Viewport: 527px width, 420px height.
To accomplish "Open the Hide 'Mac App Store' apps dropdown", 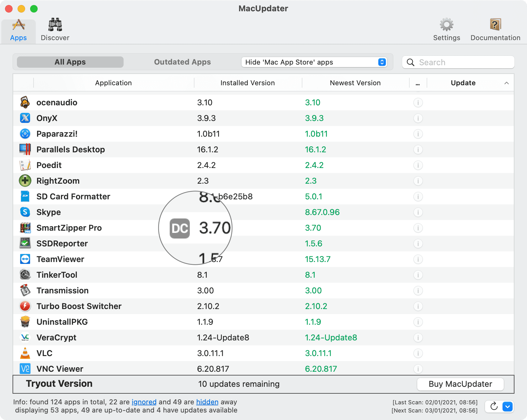I will click(314, 62).
